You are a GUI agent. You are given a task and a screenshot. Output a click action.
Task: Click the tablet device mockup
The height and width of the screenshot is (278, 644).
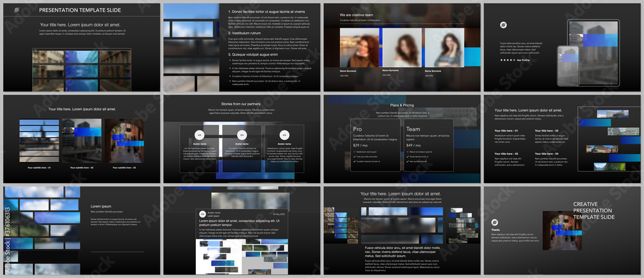(593, 53)
